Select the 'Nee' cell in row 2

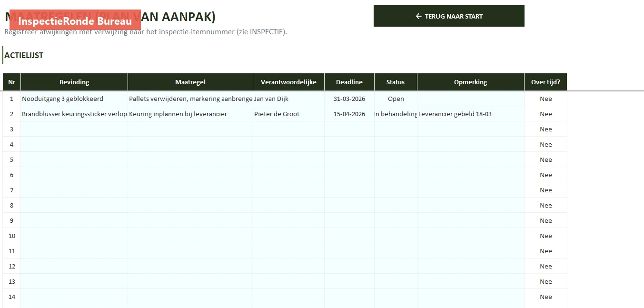[x=545, y=114]
